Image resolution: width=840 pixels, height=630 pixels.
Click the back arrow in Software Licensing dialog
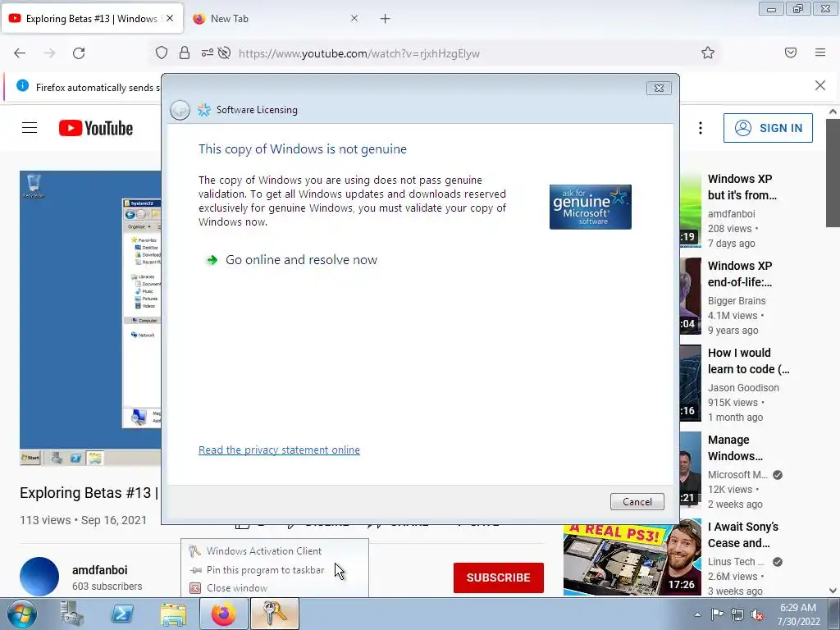(180, 110)
